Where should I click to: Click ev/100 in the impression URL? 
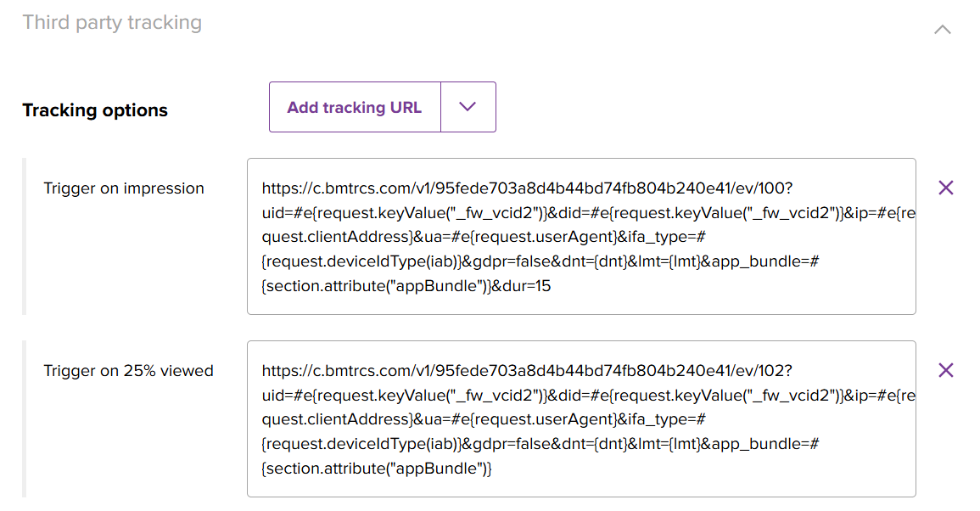point(760,188)
